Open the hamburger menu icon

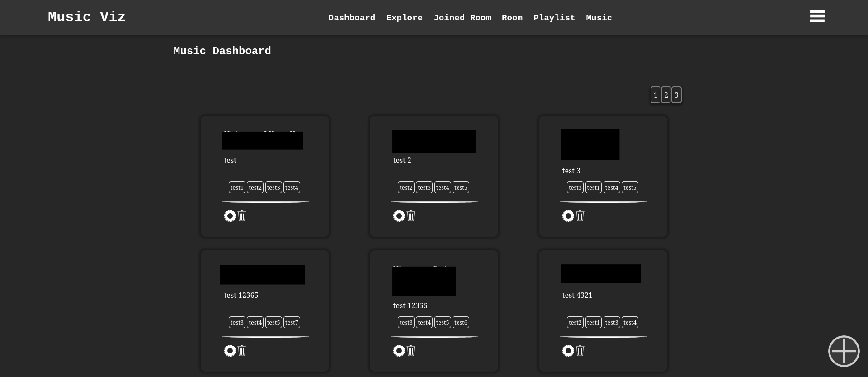pyautogui.click(x=817, y=16)
